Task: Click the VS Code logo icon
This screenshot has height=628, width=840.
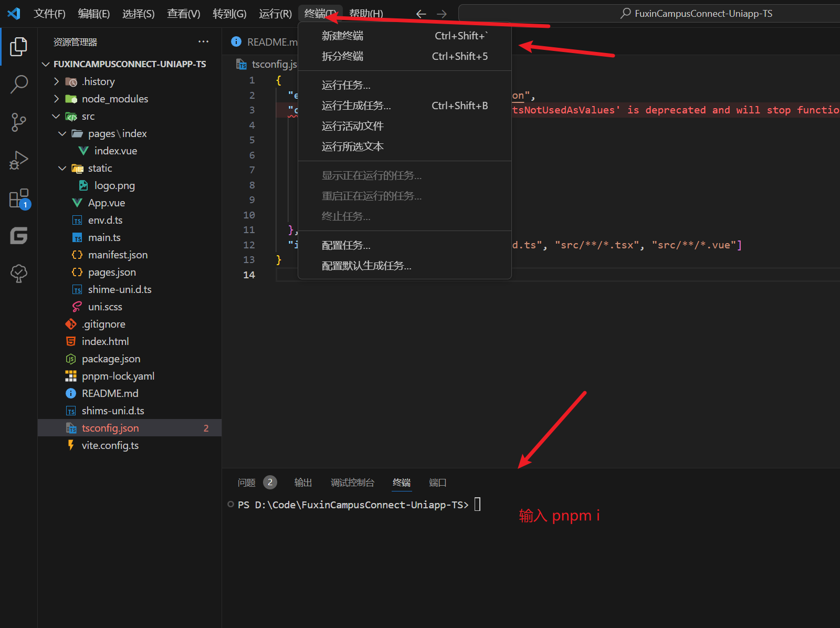Action: click(14, 14)
